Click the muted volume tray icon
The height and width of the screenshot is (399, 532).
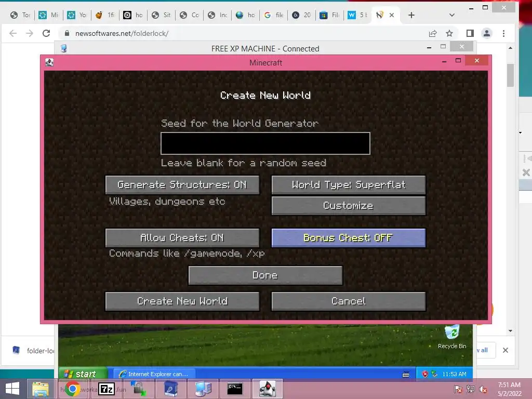(x=483, y=389)
